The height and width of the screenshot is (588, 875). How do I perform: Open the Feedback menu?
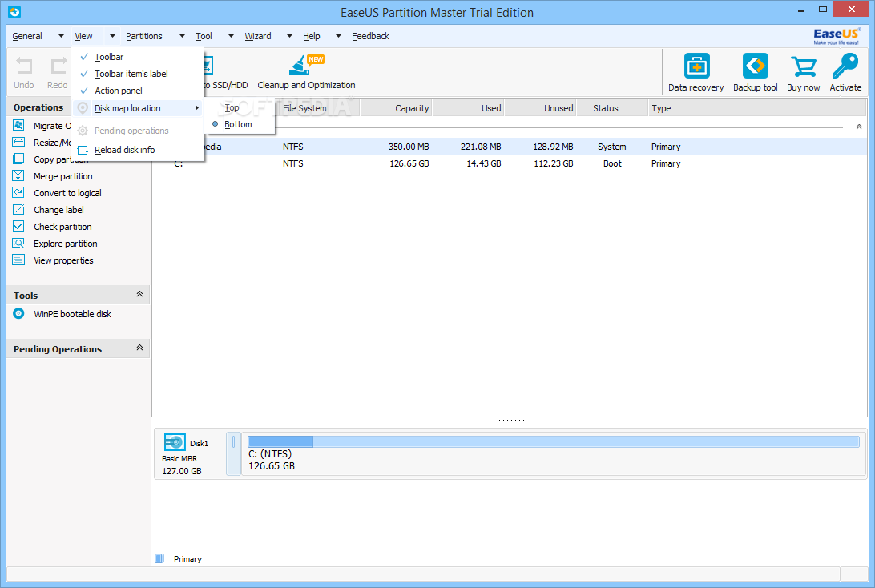(370, 36)
